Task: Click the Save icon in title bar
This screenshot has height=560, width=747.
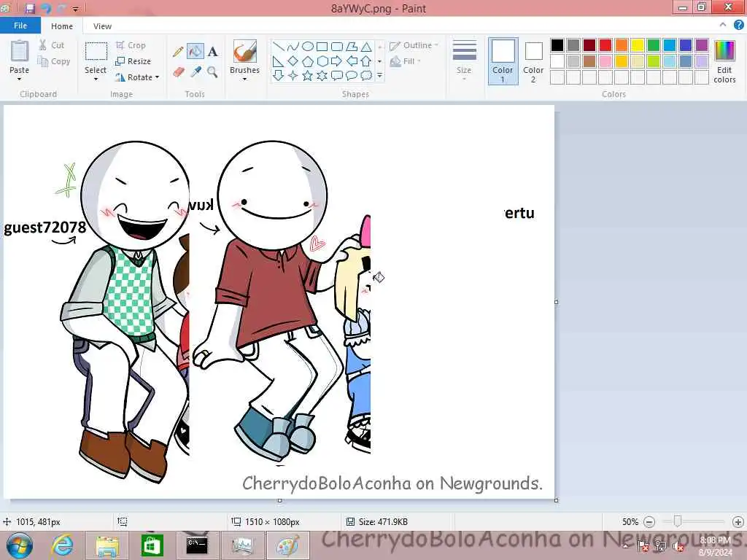Action: (31, 8)
